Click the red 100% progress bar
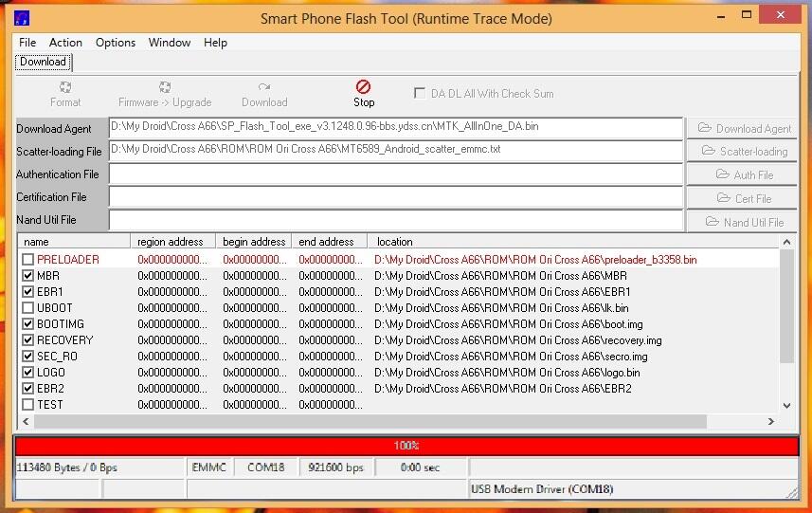812x513 pixels. coord(406,446)
